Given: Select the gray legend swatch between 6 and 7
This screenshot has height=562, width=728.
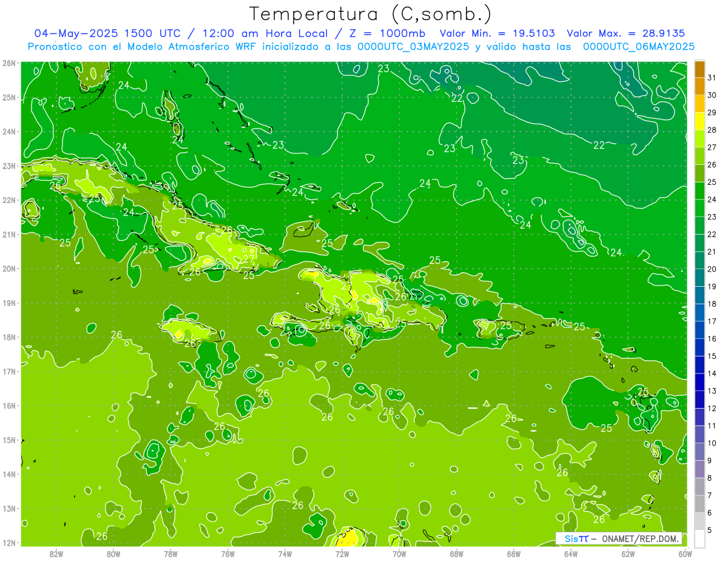Looking at the screenshot, I should click(x=699, y=504).
